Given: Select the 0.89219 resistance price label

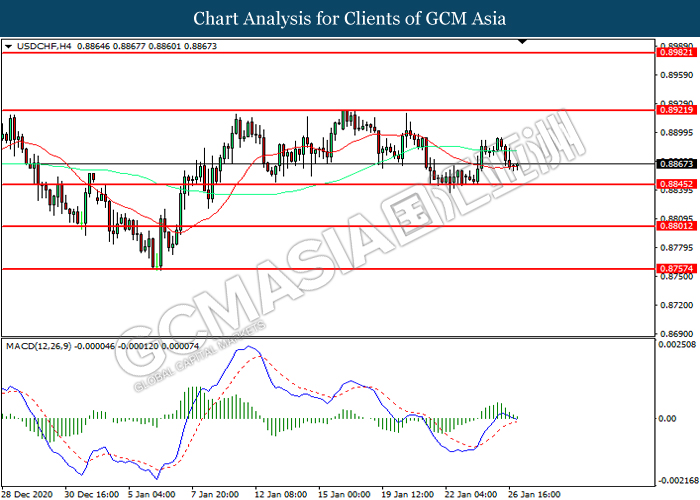Looking at the screenshot, I should tap(677, 110).
